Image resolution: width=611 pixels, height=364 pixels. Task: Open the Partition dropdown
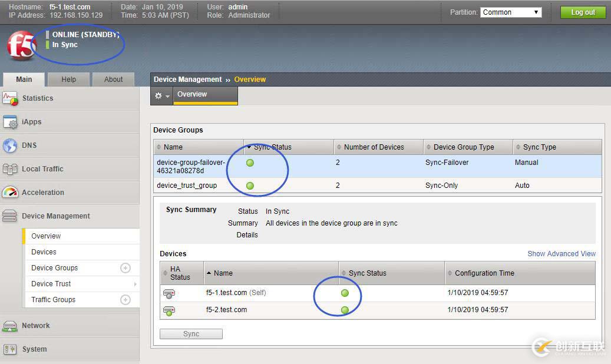511,12
